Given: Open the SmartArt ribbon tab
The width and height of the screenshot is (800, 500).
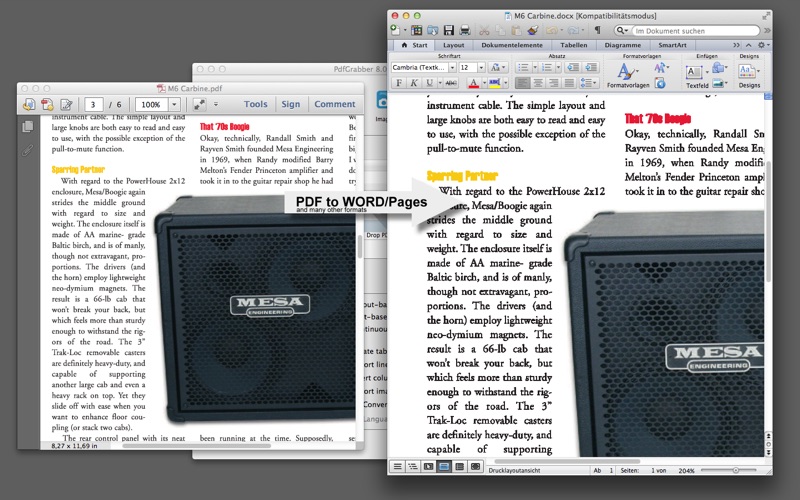Looking at the screenshot, I should 672,45.
